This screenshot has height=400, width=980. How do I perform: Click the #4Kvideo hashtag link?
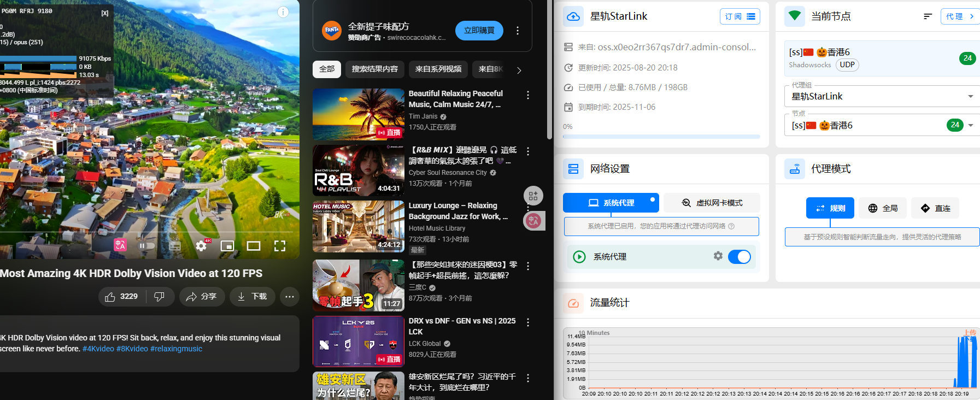point(98,349)
